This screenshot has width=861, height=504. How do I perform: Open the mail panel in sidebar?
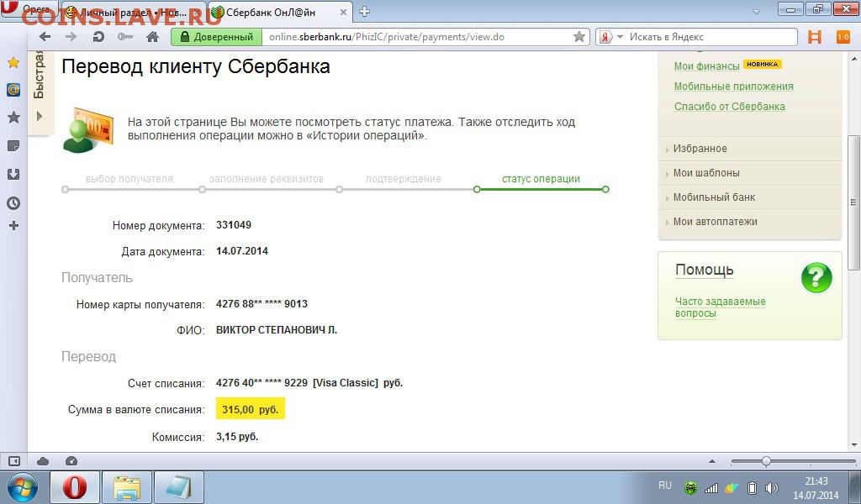pyautogui.click(x=13, y=89)
